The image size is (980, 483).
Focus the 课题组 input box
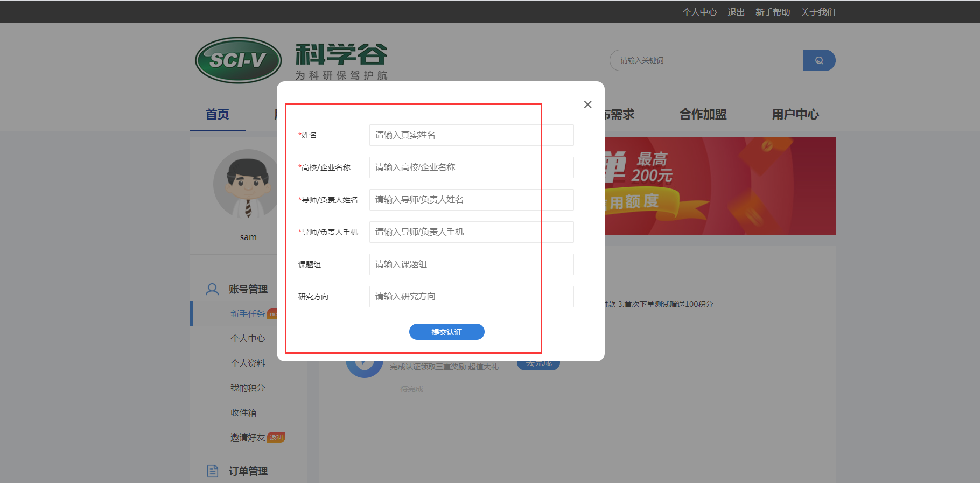point(471,264)
